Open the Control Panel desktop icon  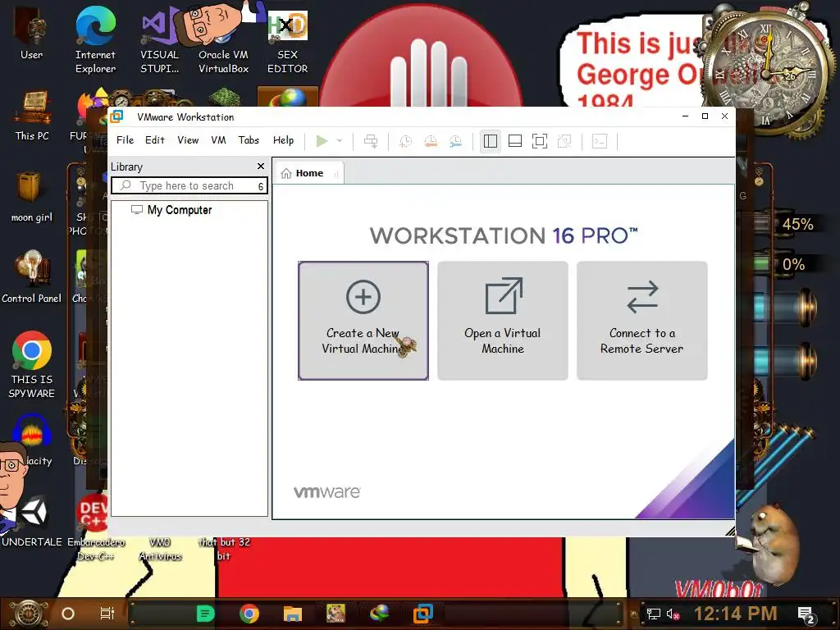point(32,277)
